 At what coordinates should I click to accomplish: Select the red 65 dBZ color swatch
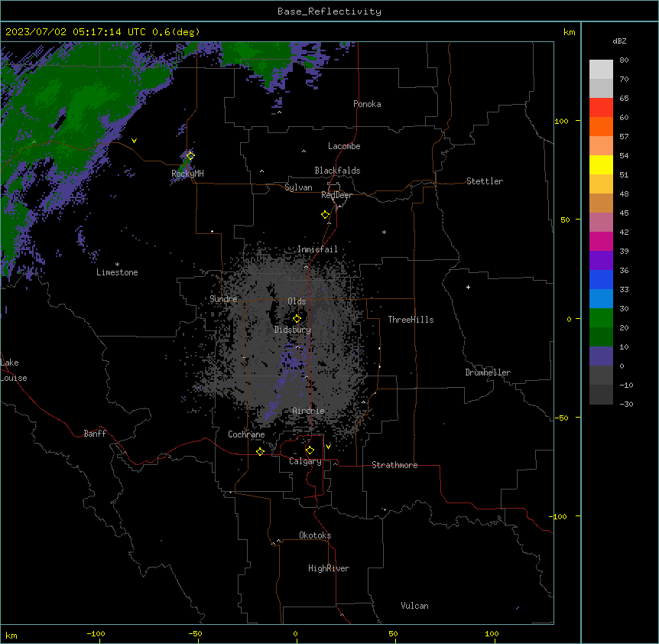pos(601,107)
